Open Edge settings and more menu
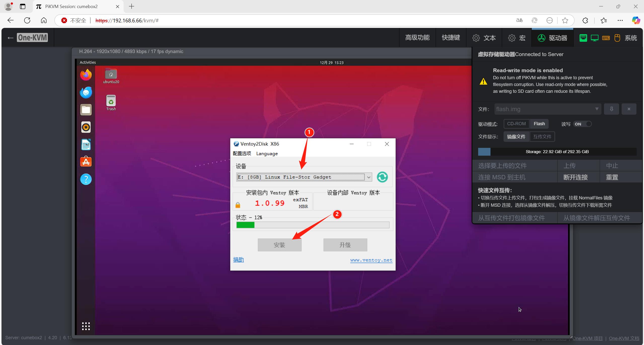 point(620,20)
